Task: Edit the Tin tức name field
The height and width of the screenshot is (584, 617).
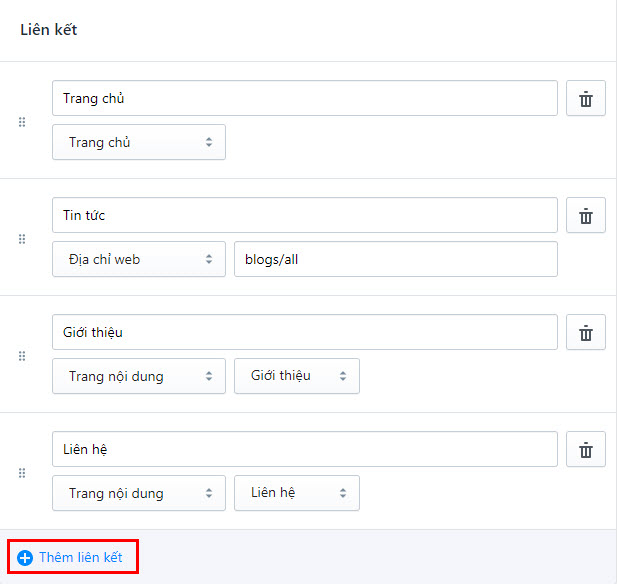Action: point(304,216)
